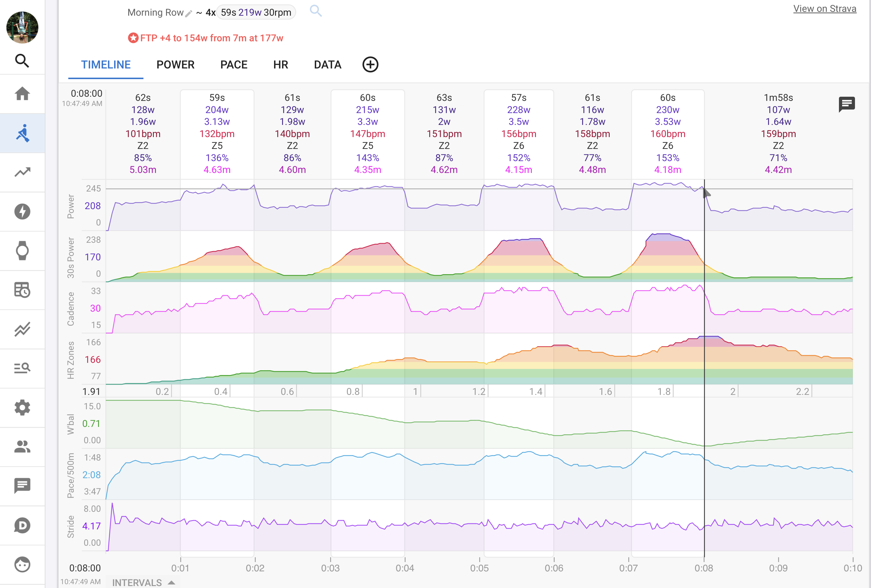Open the lightning bolt power icon
The image size is (871, 588).
click(22, 211)
